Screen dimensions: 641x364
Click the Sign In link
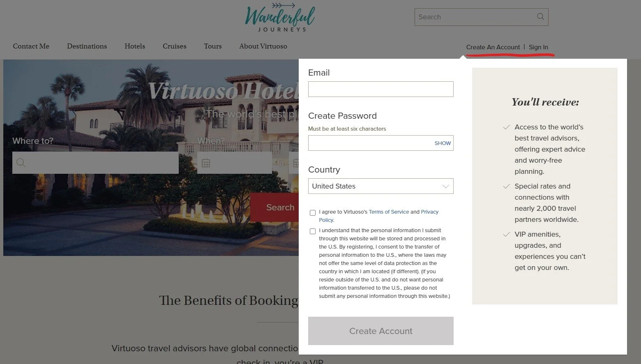click(x=538, y=47)
